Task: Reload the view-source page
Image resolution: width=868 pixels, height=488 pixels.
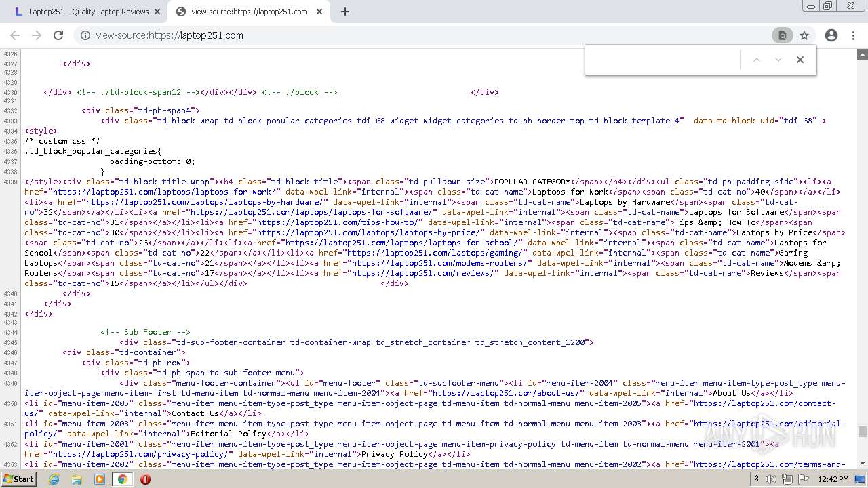Action: coord(58,35)
